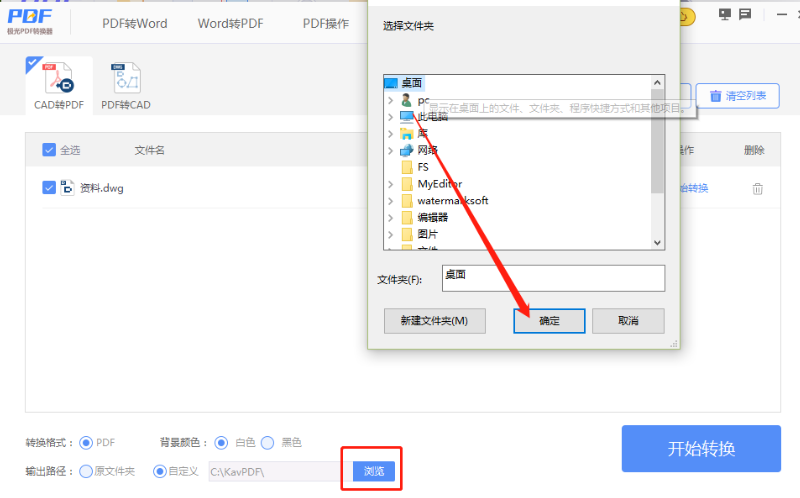This screenshot has height=498, width=800.
Task: Click the 编辑器 folder icon
Action: click(407, 217)
